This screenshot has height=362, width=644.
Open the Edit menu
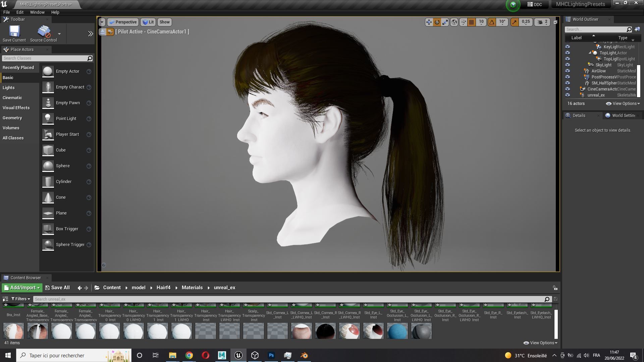[20, 12]
